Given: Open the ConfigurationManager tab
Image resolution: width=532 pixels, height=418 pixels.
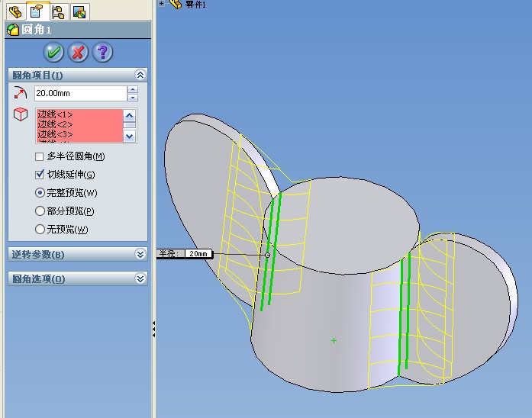Looking at the screenshot, I should tap(58, 12).
